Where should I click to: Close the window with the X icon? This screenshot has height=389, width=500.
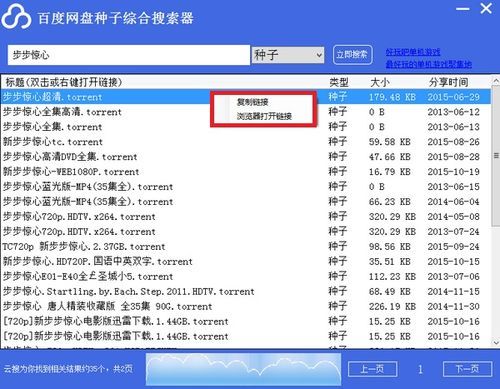tap(486, 8)
